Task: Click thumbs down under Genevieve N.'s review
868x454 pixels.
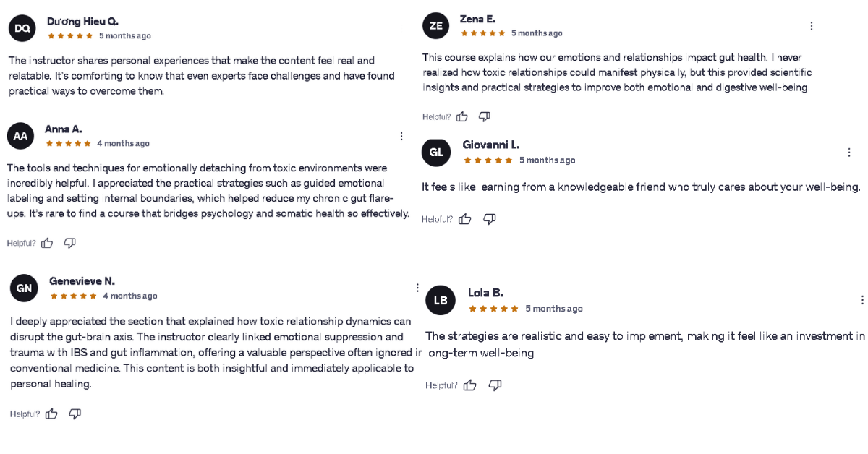Action: (x=75, y=414)
